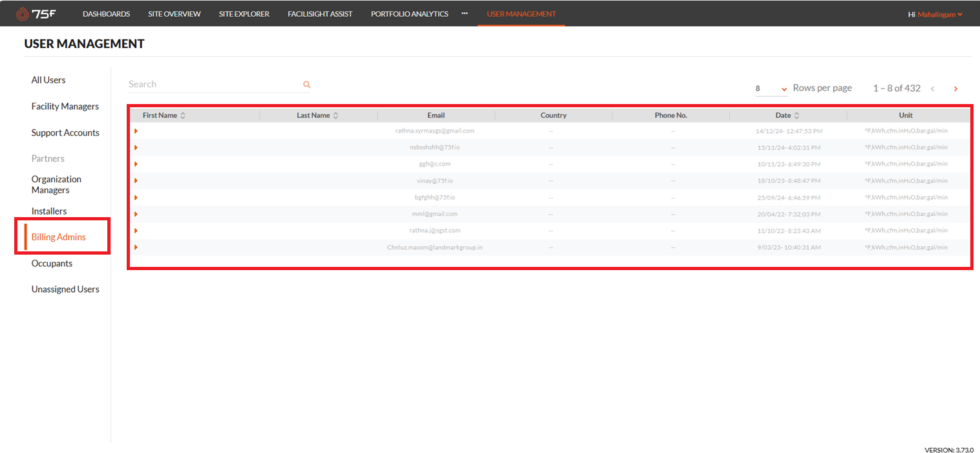Open FACILISIGHT ASSIST from the navigation bar

[x=320, y=13]
